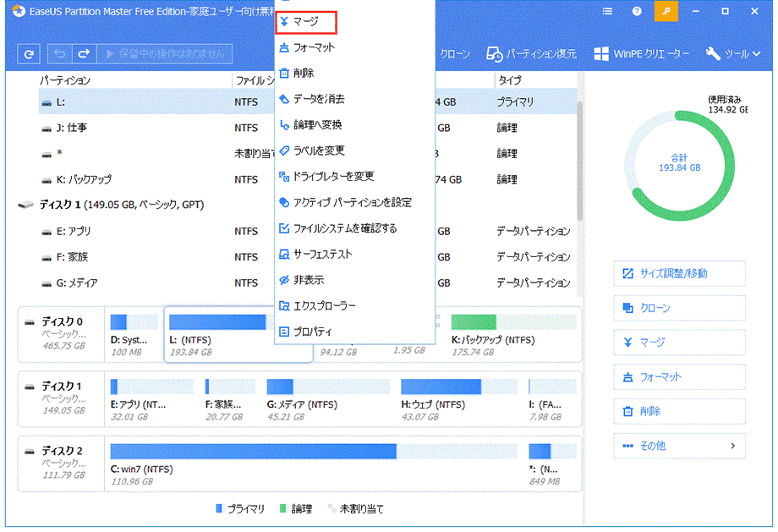Viewport: 778px width, 532px height.
Task: Expand その他 in right panel
Action: pyautogui.click(x=679, y=446)
